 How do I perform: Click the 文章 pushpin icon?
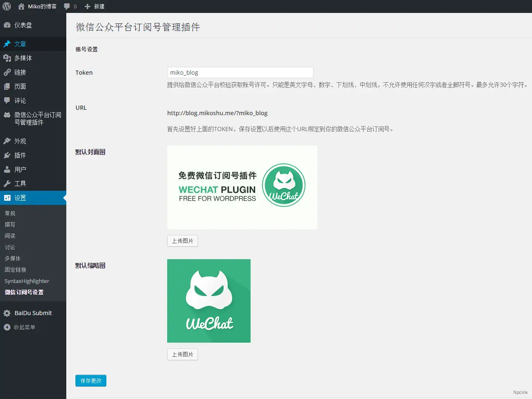click(7, 44)
